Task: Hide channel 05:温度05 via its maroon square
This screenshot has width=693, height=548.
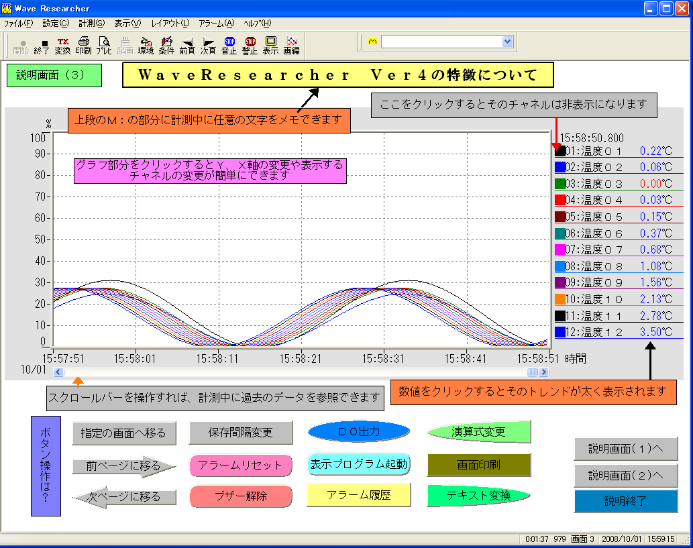Action: click(560, 217)
